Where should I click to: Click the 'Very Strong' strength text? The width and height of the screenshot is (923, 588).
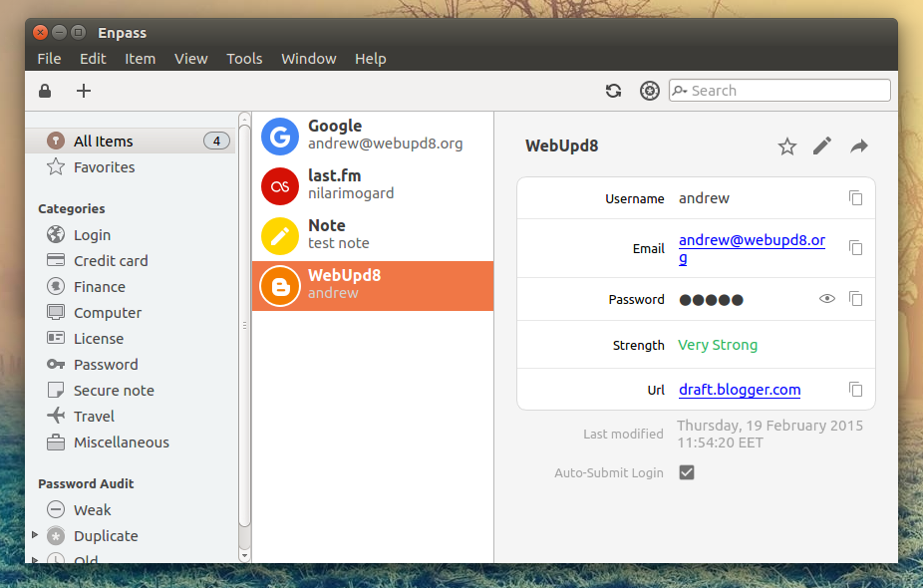click(718, 345)
